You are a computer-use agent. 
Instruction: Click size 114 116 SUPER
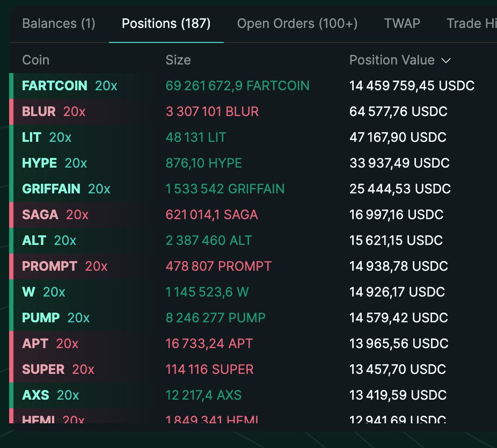tap(209, 370)
